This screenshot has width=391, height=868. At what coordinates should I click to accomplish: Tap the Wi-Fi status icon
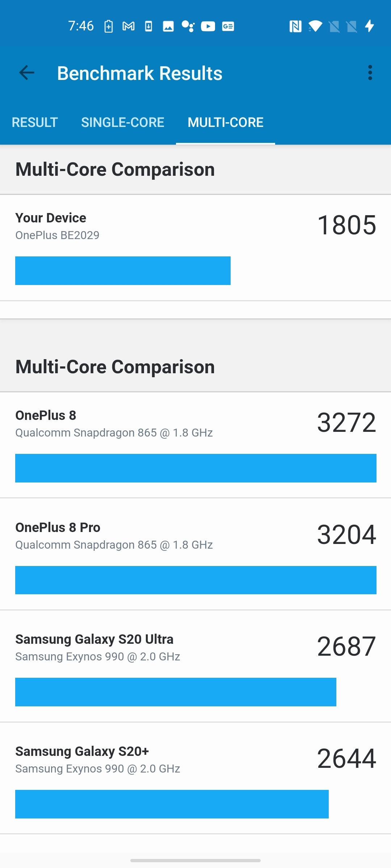315,26
